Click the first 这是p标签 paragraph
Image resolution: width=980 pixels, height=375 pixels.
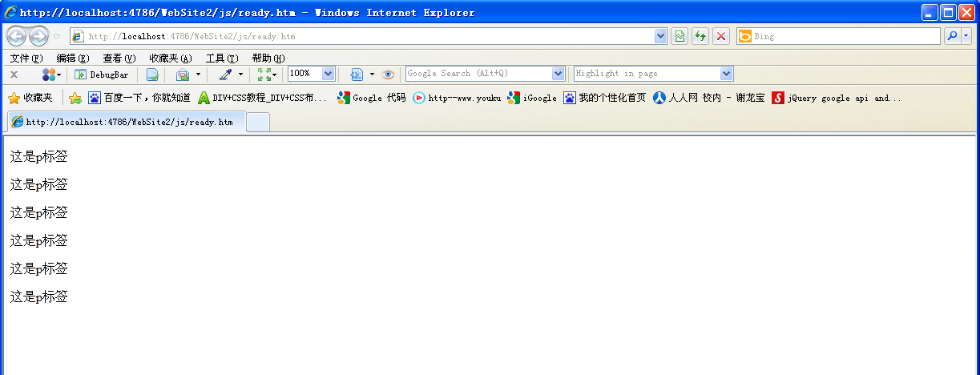[x=38, y=156]
